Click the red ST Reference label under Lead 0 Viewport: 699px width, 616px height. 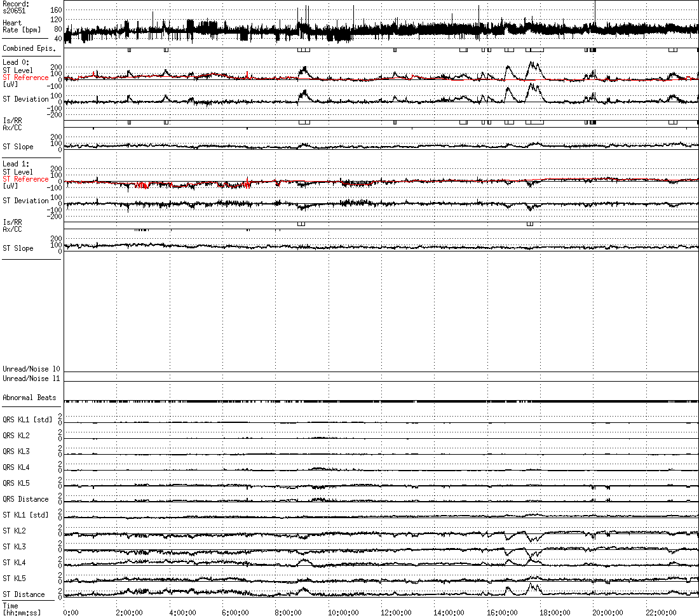point(25,77)
